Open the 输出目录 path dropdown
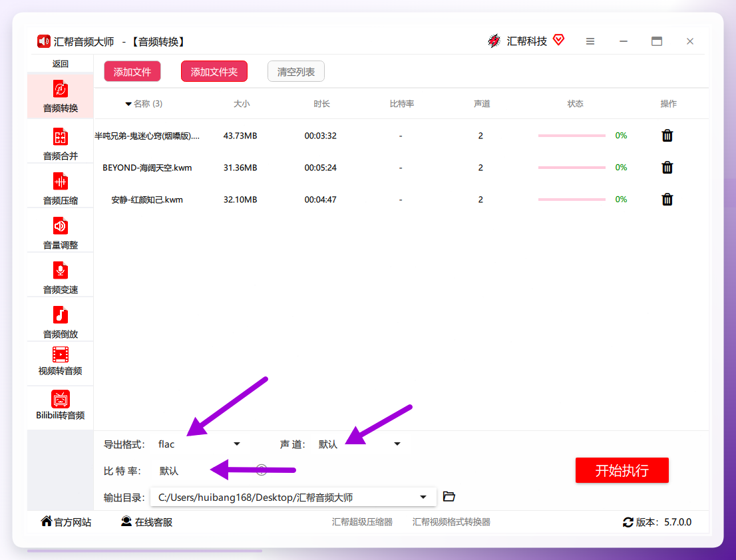Viewport: 736px width, 560px height. (293, 497)
